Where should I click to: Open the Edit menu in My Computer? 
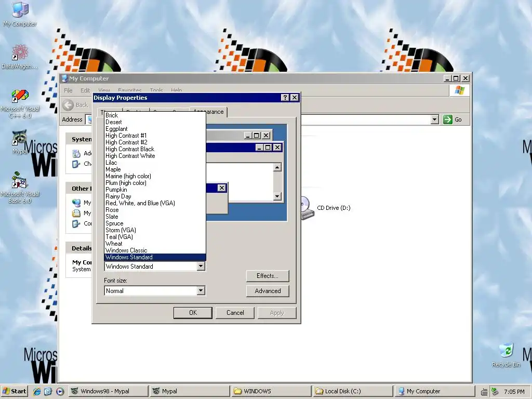(85, 90)
